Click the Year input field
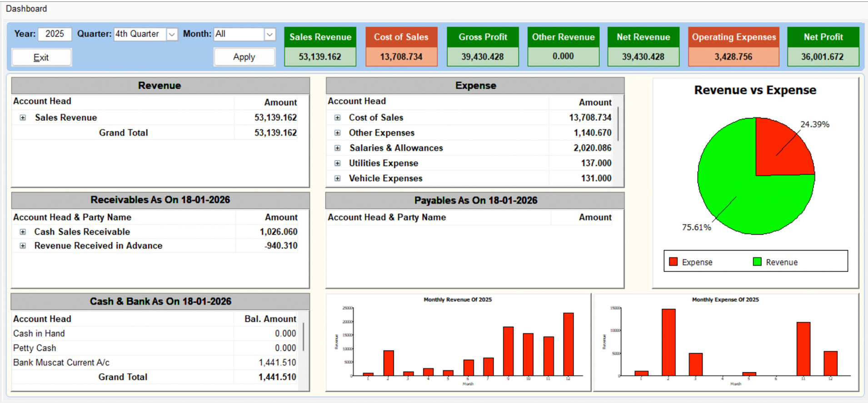 [x=55, y=34]
